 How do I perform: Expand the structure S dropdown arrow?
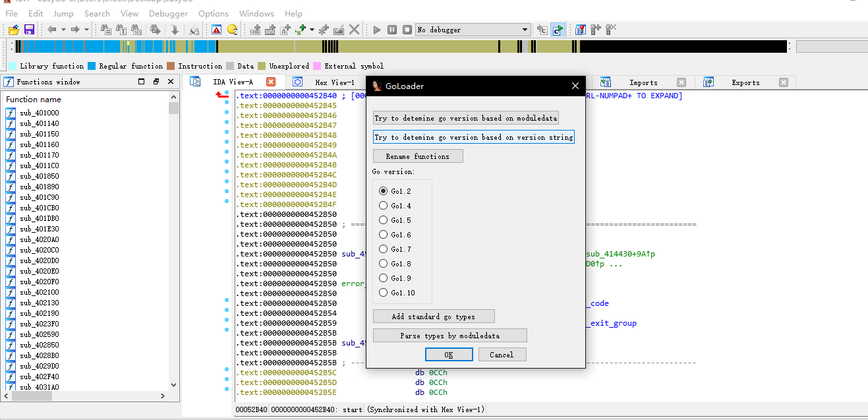click(x=312, y=30)
